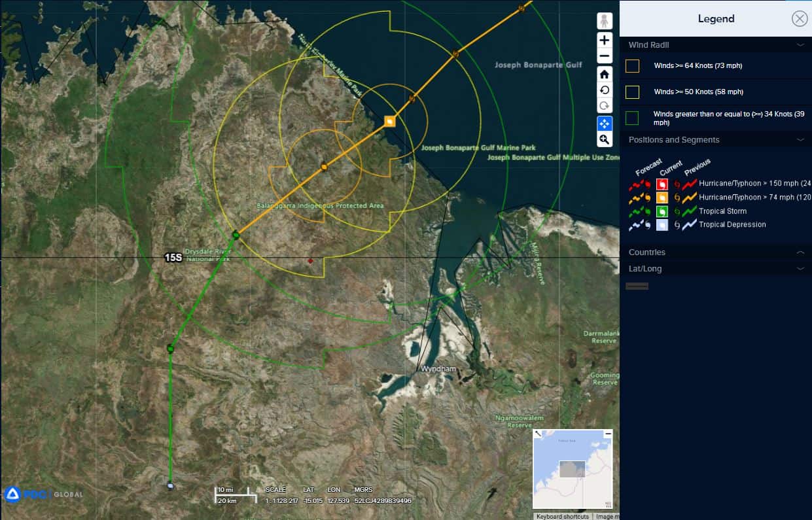Click overview map expand arrow icon
The image size is (812, 520).
538,434
